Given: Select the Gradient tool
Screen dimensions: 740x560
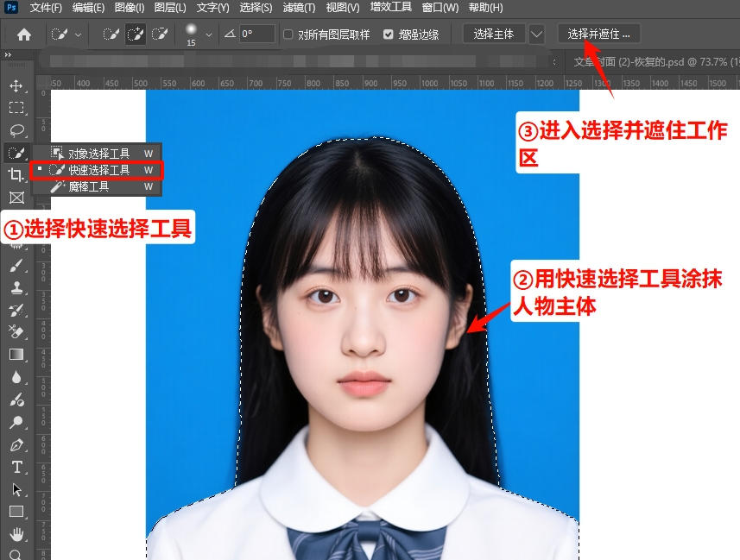Looking at the screenshot, I should [16, 352].
